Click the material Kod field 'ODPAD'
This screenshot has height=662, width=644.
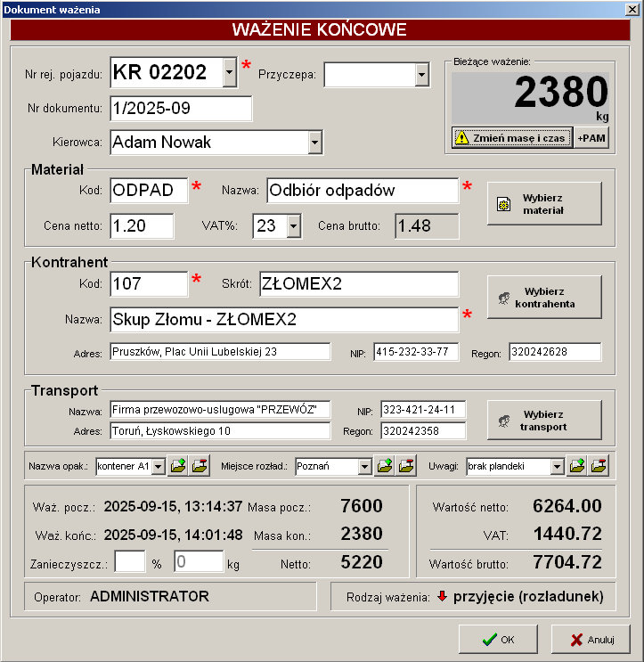pyautogui.click(x=149, y=191)
